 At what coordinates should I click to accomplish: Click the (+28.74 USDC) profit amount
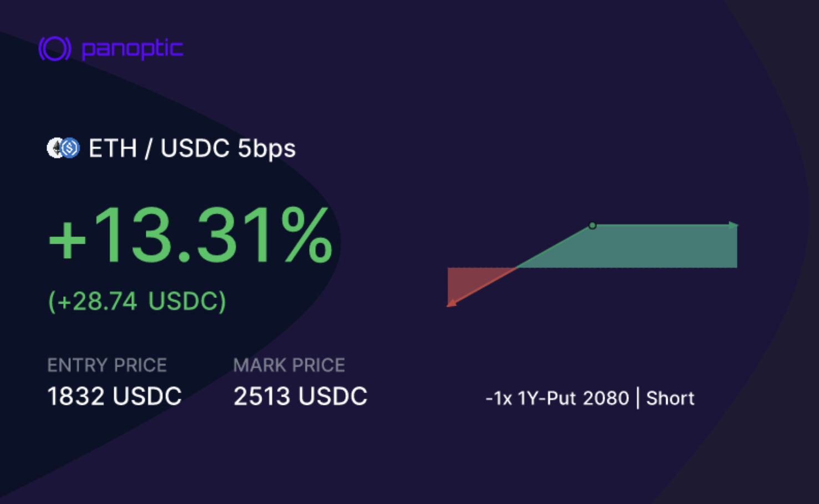tap(137, 301)
